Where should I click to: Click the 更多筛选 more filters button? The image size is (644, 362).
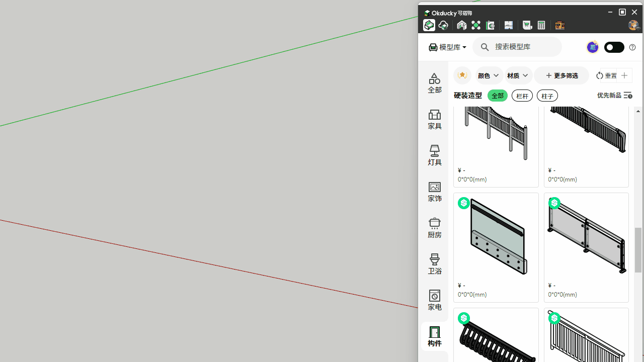tap(561, 75)
